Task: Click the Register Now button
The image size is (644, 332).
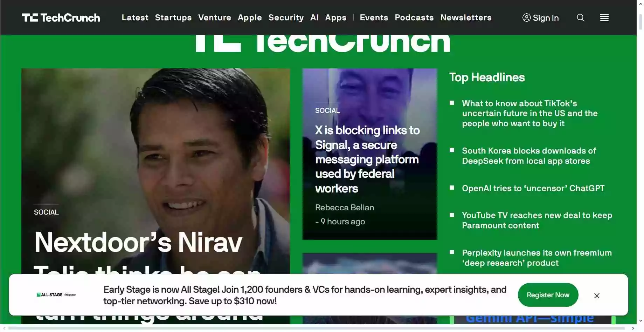Action: click(548, 295)
